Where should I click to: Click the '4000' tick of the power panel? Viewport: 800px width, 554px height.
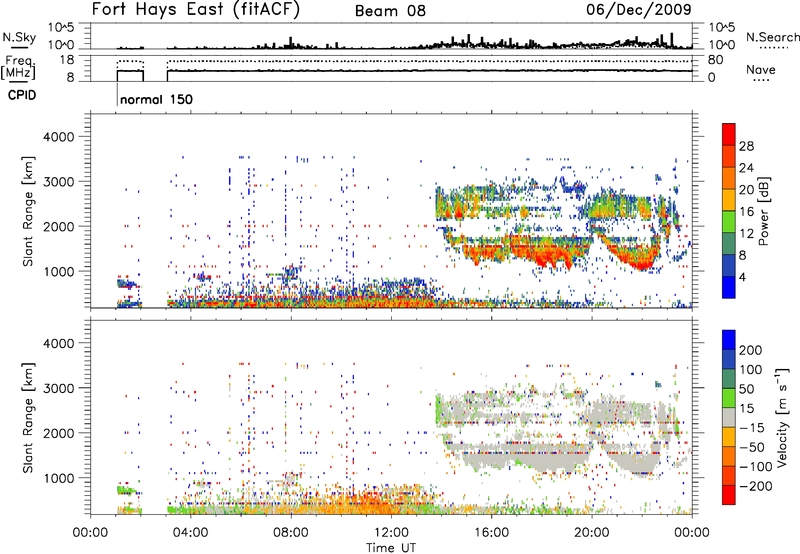(59, 137)
